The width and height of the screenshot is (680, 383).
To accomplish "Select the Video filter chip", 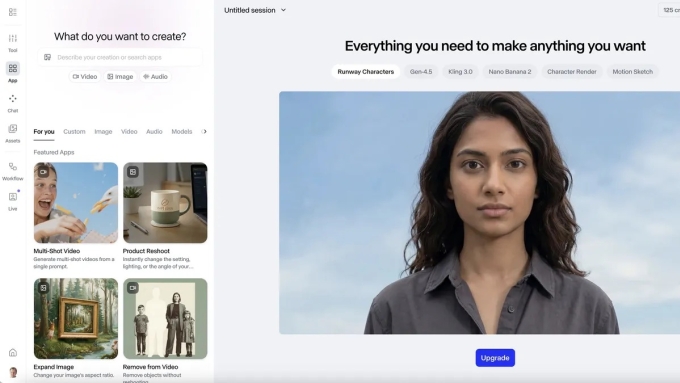I will pyautogui.click(x=85, y=76).
